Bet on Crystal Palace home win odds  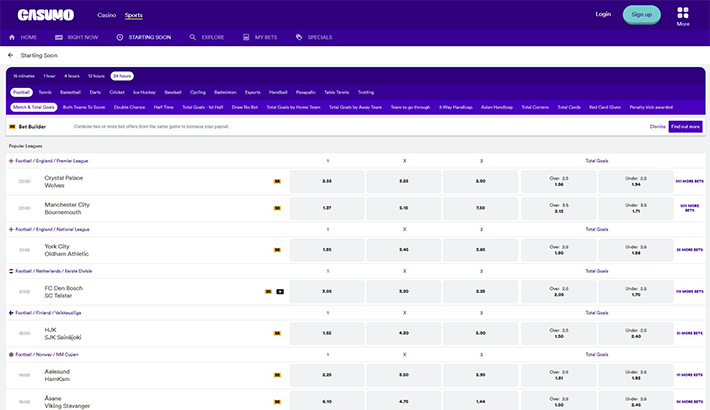[327, 181]
